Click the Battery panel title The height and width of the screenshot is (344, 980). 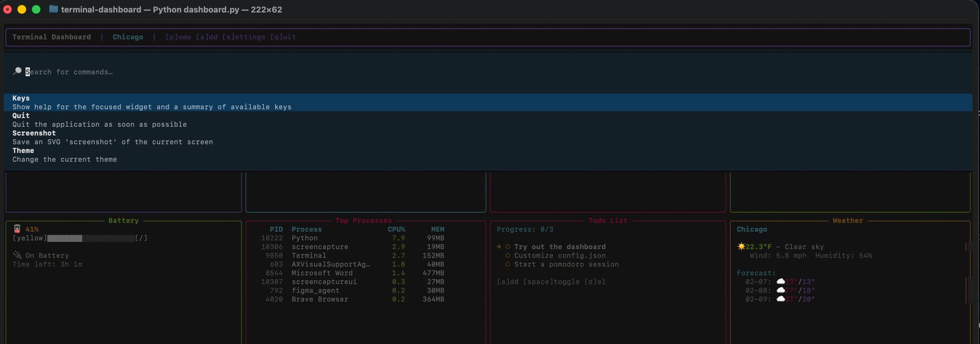(x=124, y=220)
